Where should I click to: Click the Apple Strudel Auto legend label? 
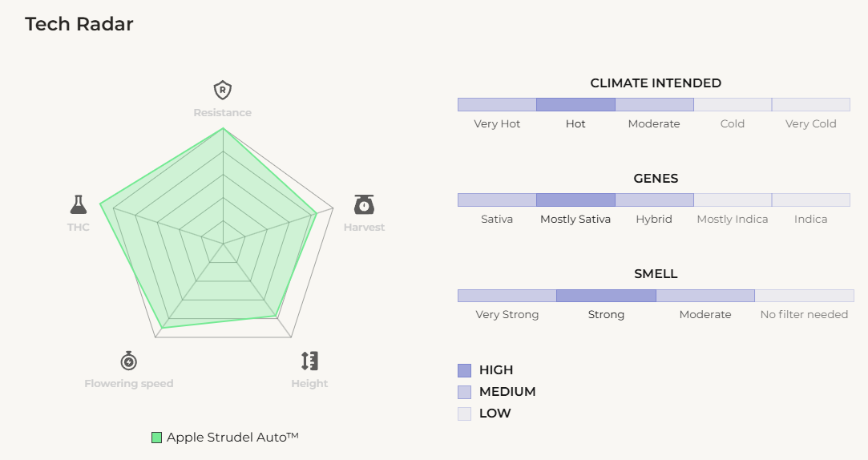tap(232, 438)
